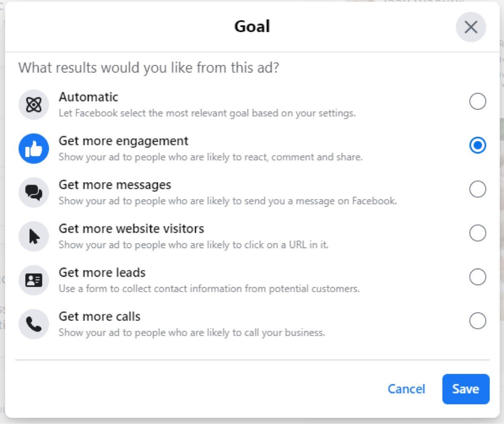Turn on the Get more calls radio
Image resolution: width=504 pixels, height=424 pixels.
click(477, 321)
